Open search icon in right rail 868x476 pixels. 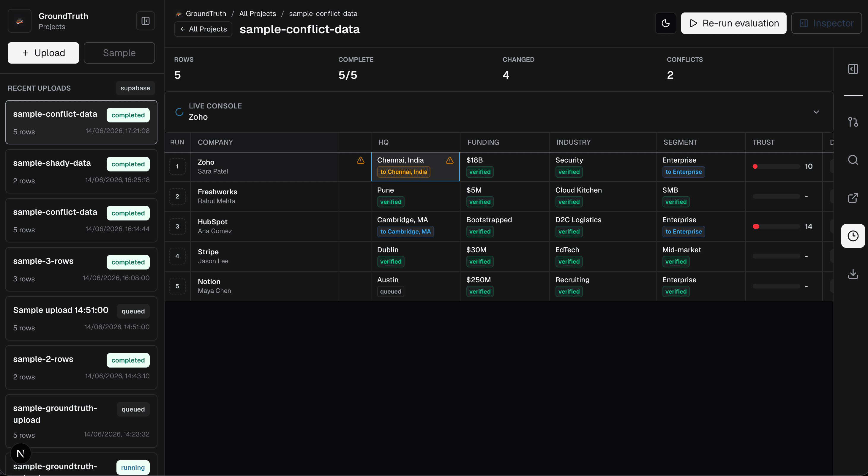853,160
